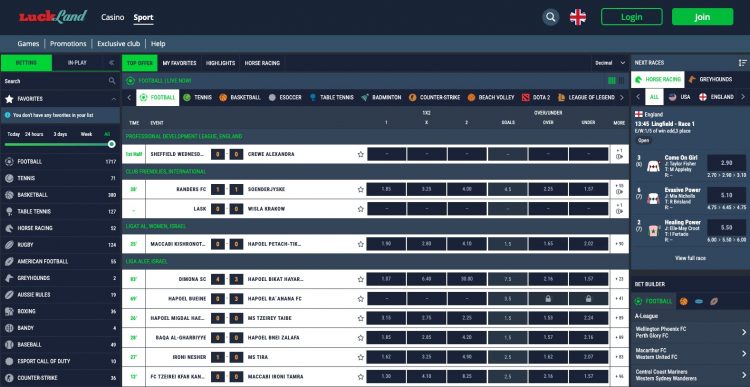
Task: Open the Promotions menu item
Action: point(68,44)
